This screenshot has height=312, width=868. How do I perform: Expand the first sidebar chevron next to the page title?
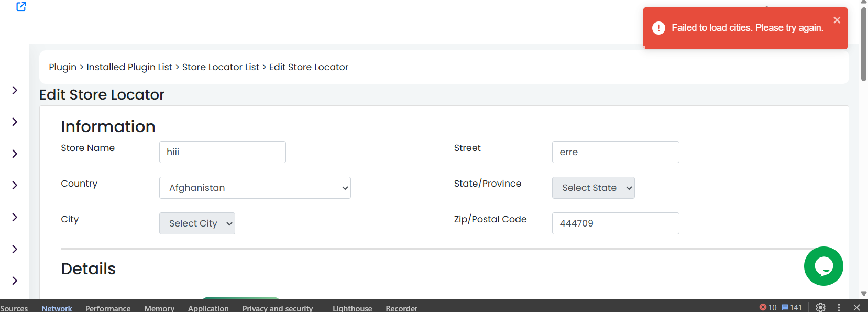pos(15,90)
